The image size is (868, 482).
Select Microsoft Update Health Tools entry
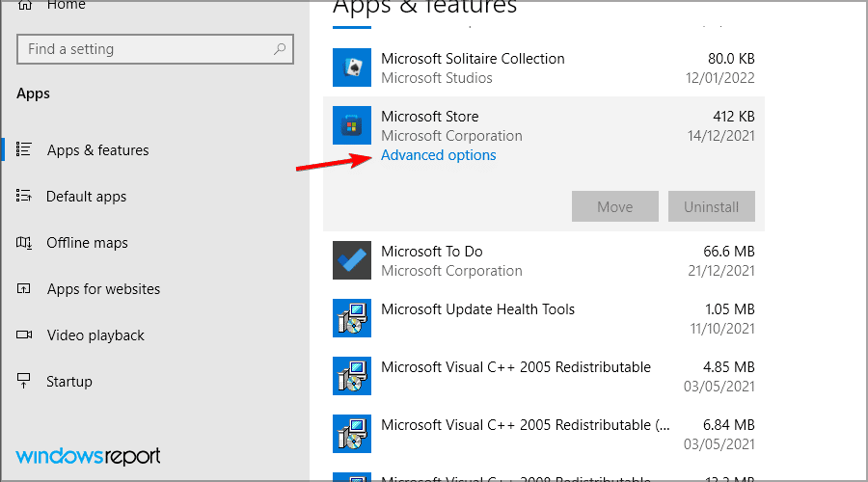point(544,318)
